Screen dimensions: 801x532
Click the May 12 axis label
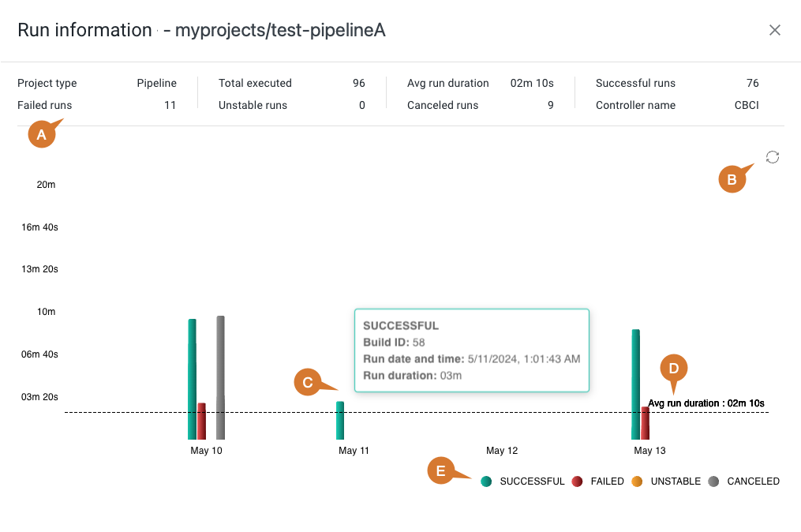tap(502, 451)
